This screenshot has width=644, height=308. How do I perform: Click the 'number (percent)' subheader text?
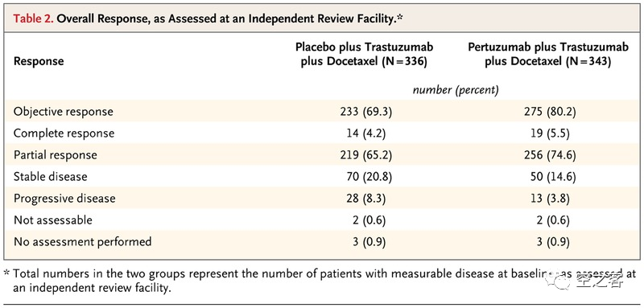point(456,90)
